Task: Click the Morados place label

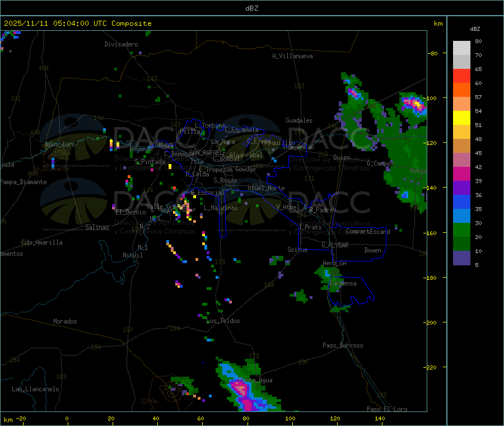Action: (x=65, y=321)
